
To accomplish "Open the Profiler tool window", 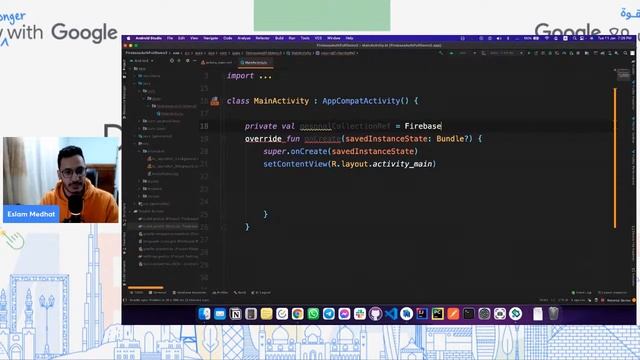I will pos(220,293).
